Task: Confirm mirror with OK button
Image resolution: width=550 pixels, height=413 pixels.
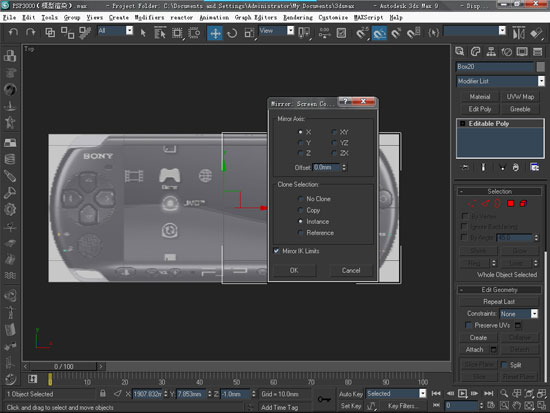Action: (294, 270)
